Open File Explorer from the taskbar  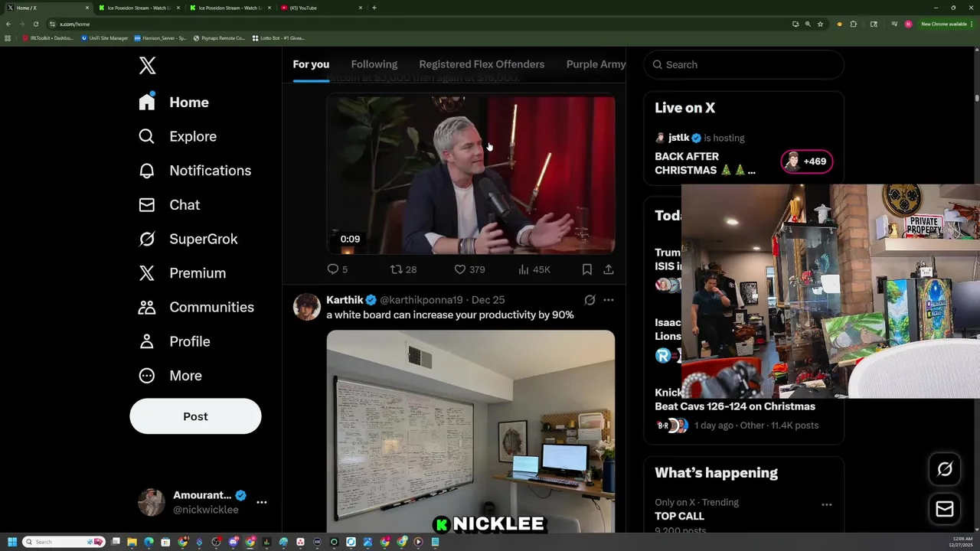(132, 542)
